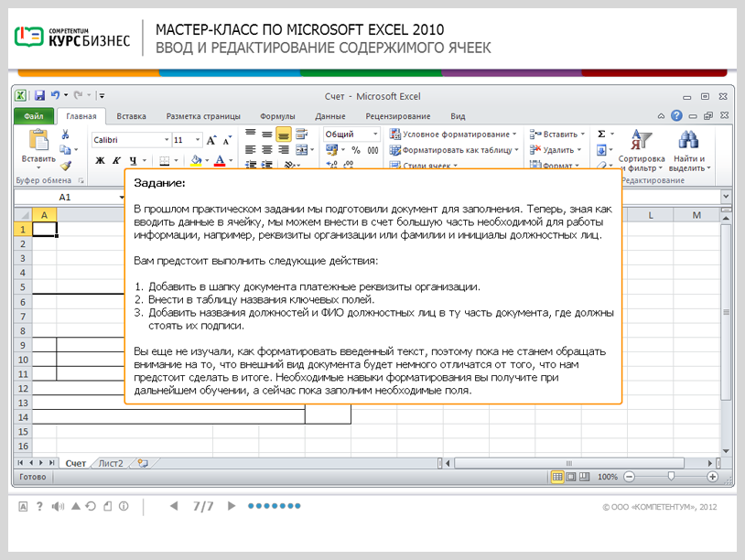The image size is (745, 560).
Task: Open the Calibri font name dropdown
Action: click(167, 140)
